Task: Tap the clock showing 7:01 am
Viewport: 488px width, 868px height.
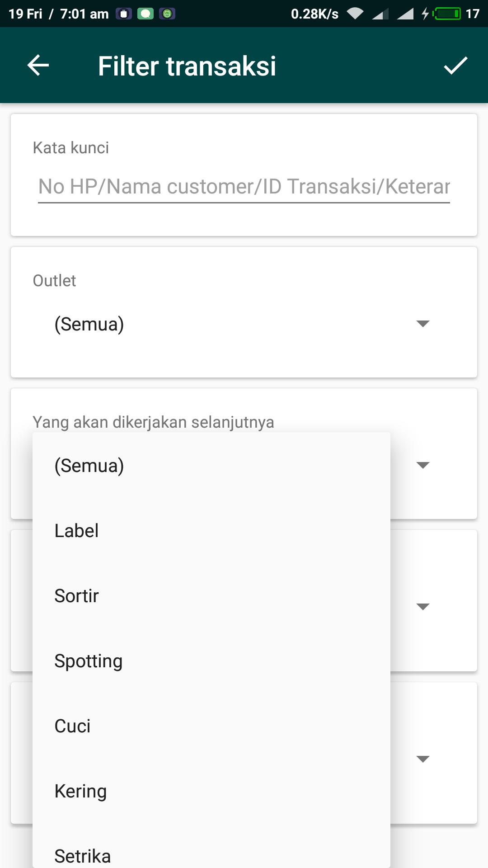Action: point(84,14)
